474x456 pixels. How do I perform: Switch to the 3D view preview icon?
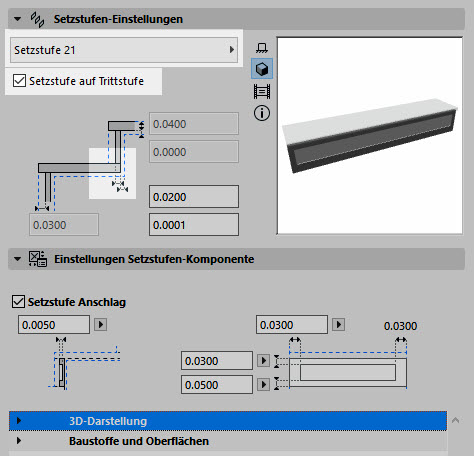tap(262, 69)
